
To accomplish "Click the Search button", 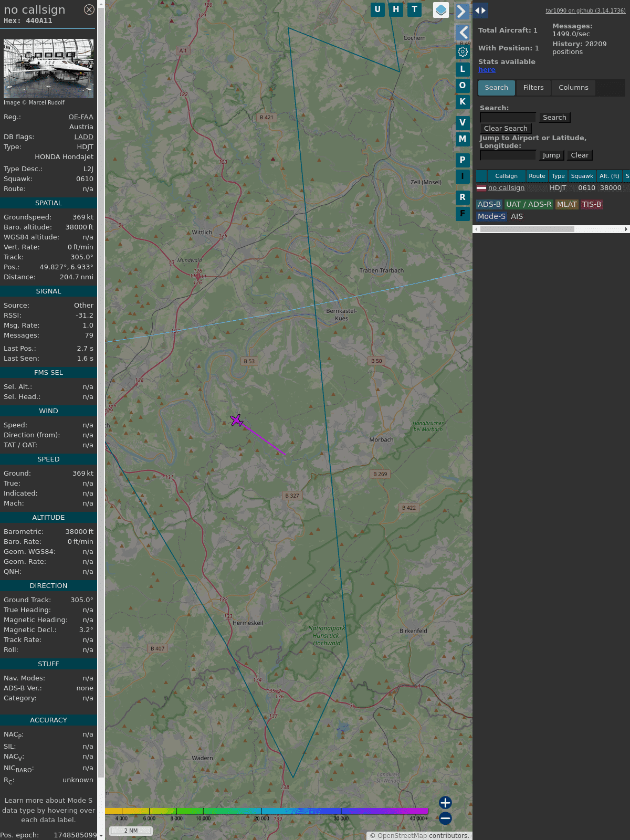I will click(x=554, y=118).
